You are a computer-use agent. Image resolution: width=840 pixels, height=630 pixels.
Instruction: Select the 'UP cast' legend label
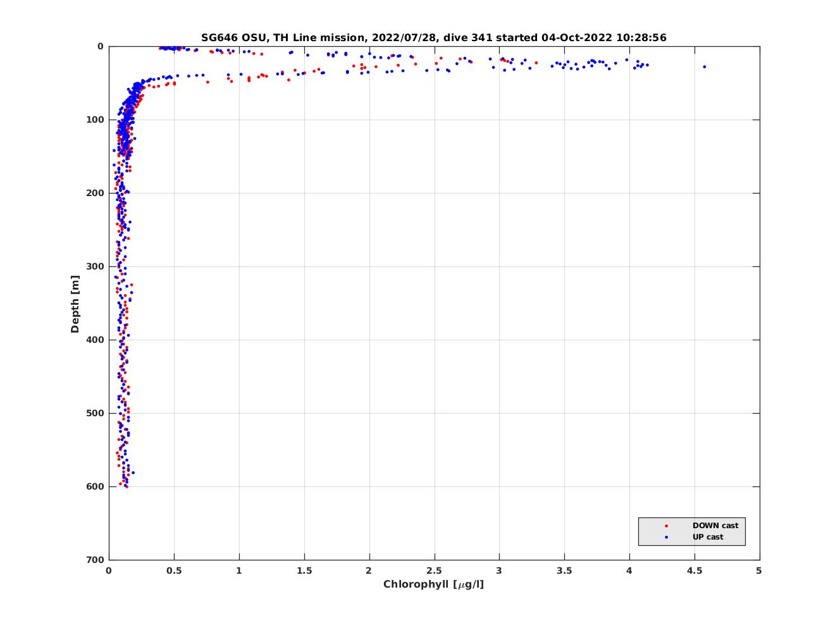coord(708,537)
